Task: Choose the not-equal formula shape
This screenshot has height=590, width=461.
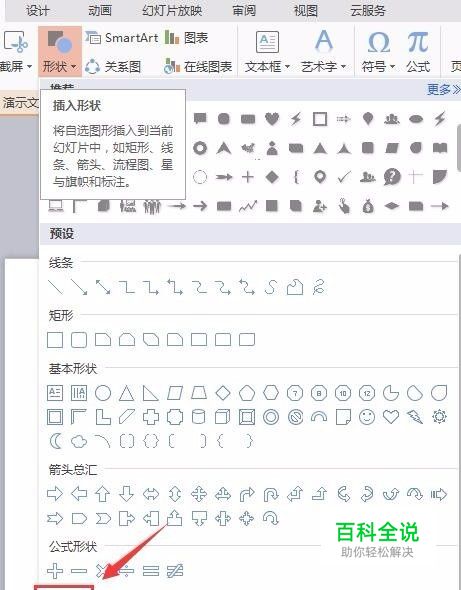Action: 175,571
